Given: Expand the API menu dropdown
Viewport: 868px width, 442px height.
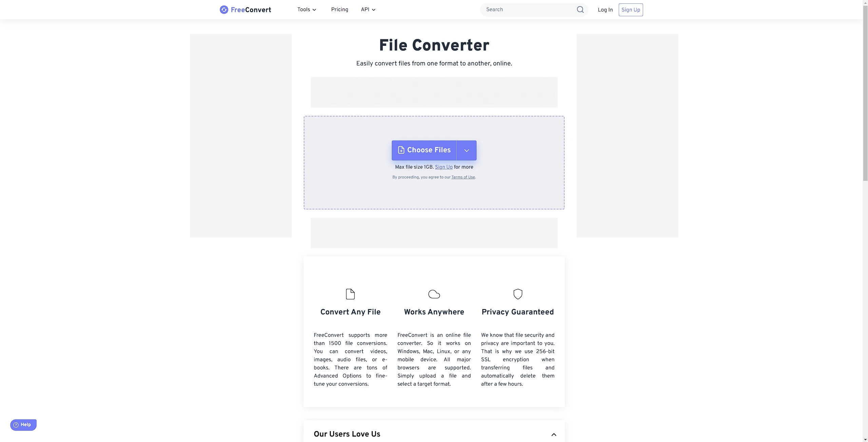Looking at the screenshot, I should tap(368, 9).
